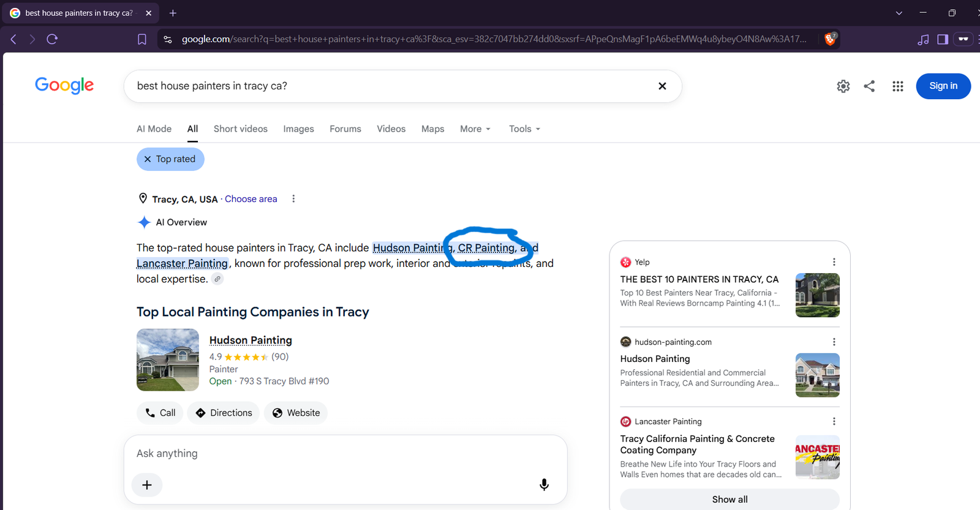
Task: Copy AI Overview link icon
Action: (217, 279)
